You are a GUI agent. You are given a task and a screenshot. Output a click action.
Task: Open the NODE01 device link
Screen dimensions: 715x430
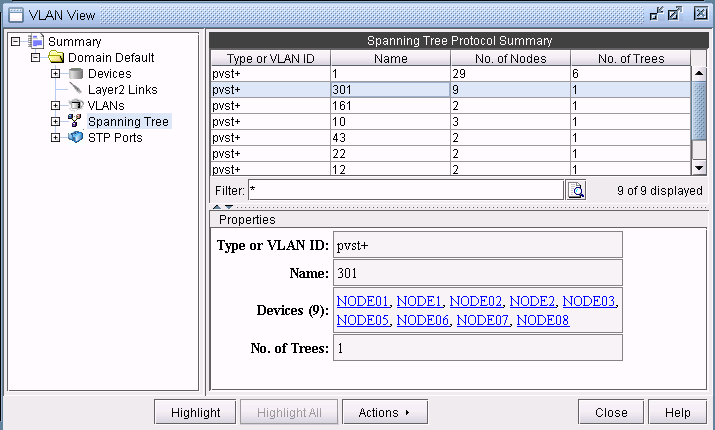click(x=364, y=301)
